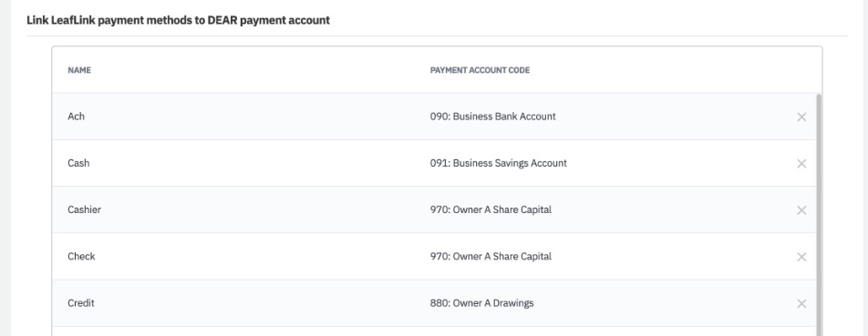Open 880: Owner A Drawings selector
This screenshot has height=336, width=868.
click(481, 303)
